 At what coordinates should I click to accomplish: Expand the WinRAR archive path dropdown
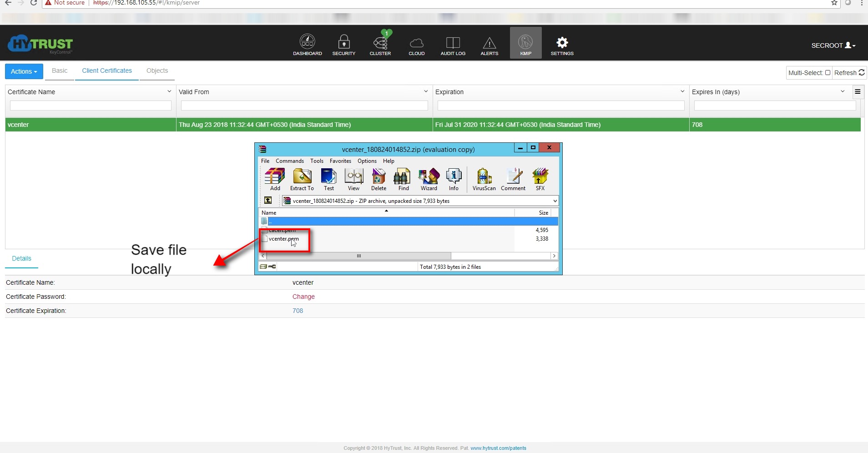click(x=555, y=201)
